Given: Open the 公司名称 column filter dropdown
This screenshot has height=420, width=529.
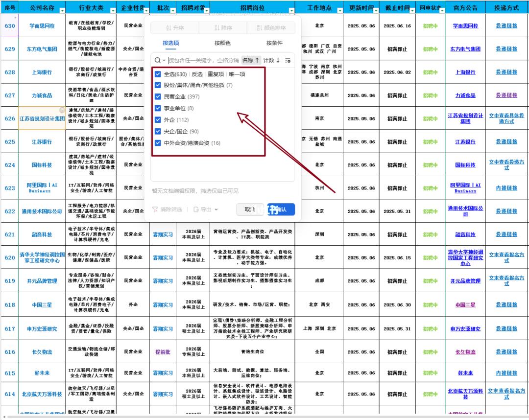Looking at the screenshot, I should tap(62, 11).
